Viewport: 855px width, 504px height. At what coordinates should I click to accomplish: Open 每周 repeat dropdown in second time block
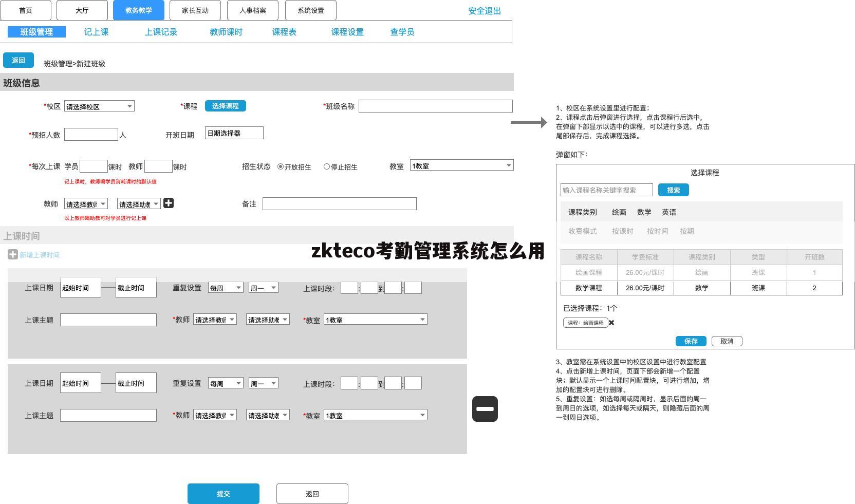(226, 383)
